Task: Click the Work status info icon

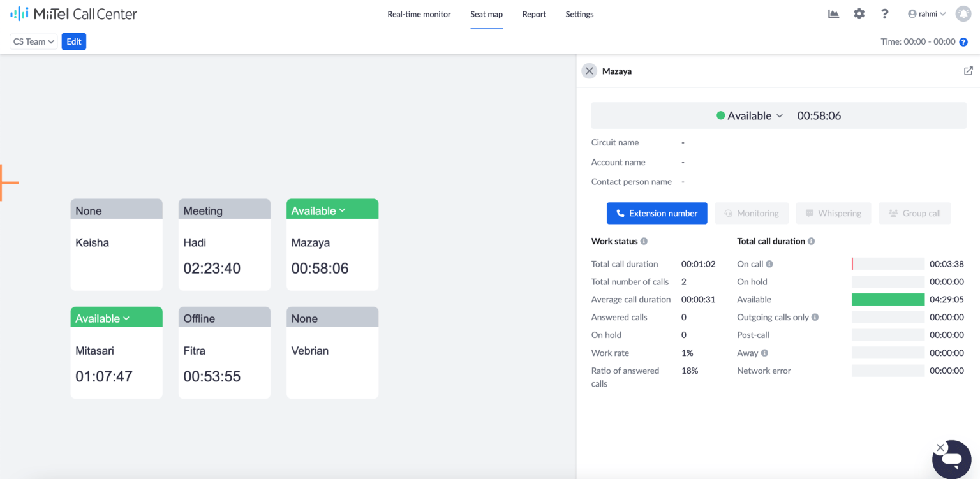Action: click(644, 241)
